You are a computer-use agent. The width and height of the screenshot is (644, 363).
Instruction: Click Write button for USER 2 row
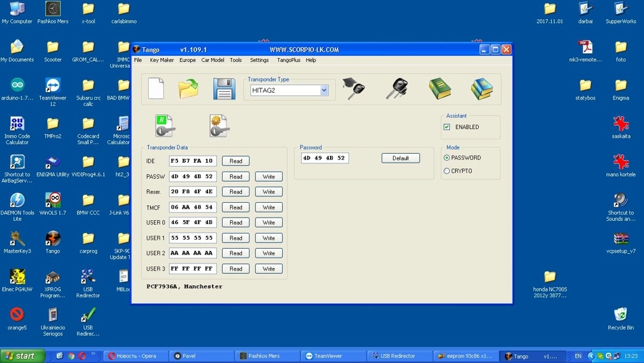tap(269, 253)
